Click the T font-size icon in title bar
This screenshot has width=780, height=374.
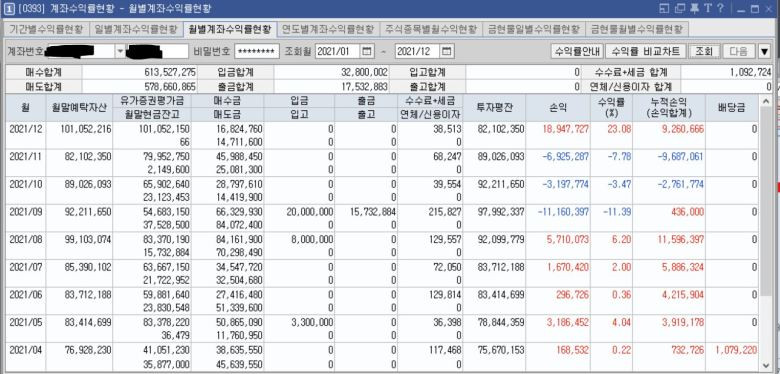point(708,8)
